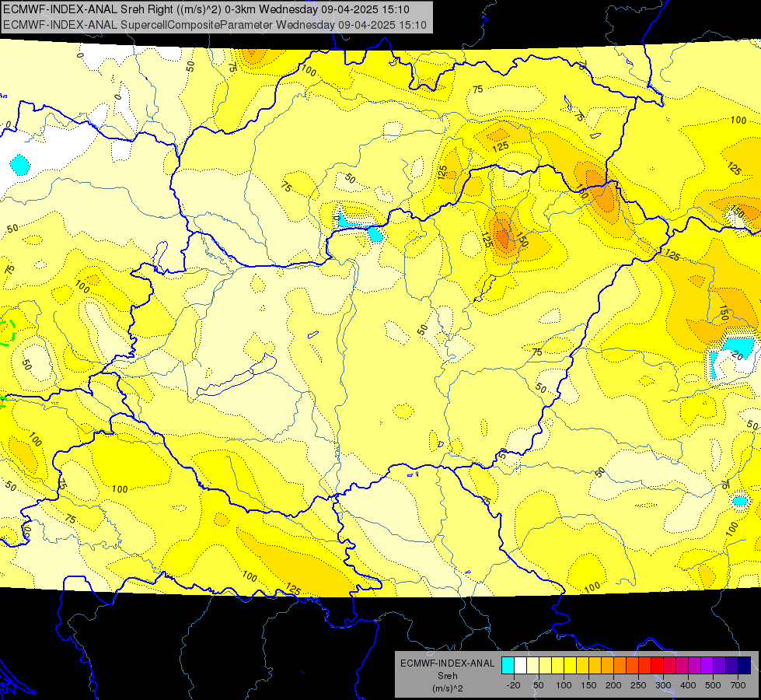The height and width of the screenshot is (700, 761).
Task: Click the '500' legend tick label
Action: (x=713, y=685)
